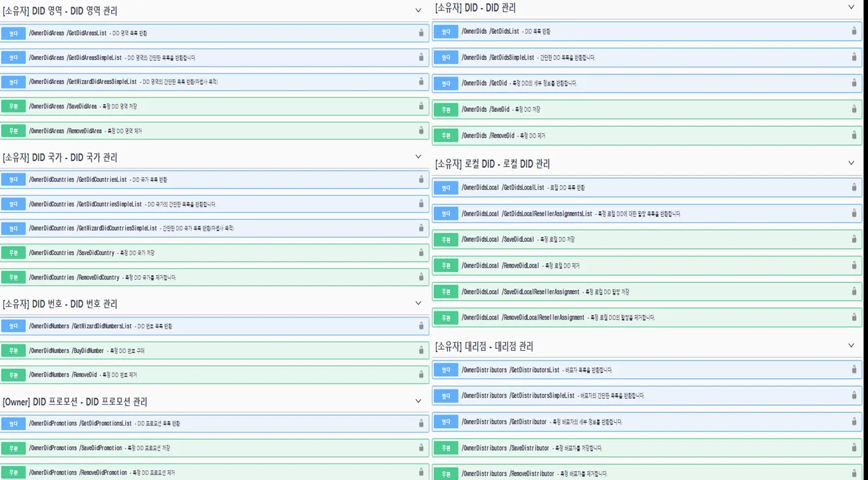This screenshot has height=480, width=868.
Task: Click the lock icon on RemoveDidCountry row
Action: click(x=421, y=277)
